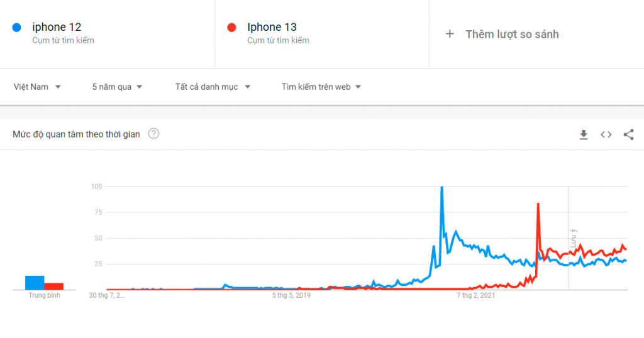
Task: Download the interest over time chart data
Action: tap(583, 134)
